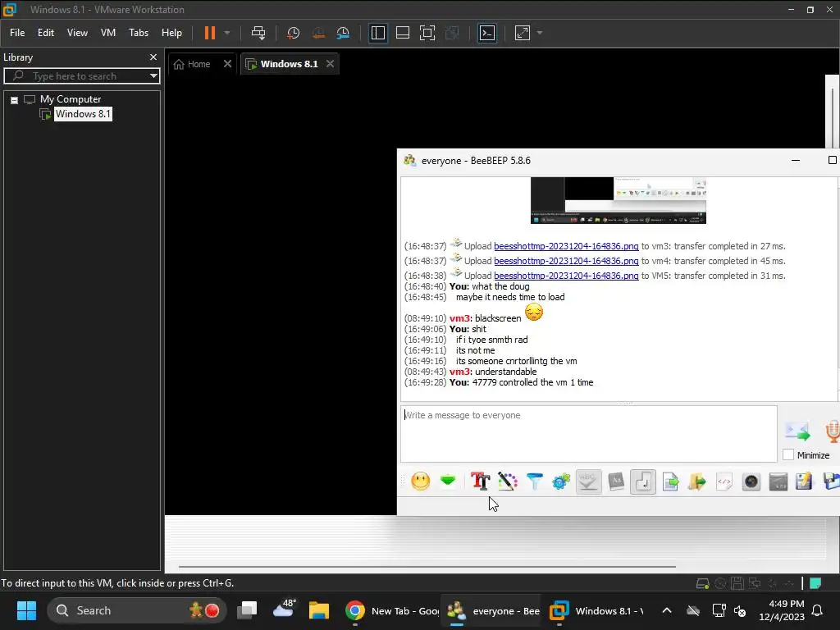Click the stretch guest display icon
This screenshot has width=840, height=630.
click(x=523, y=33)
